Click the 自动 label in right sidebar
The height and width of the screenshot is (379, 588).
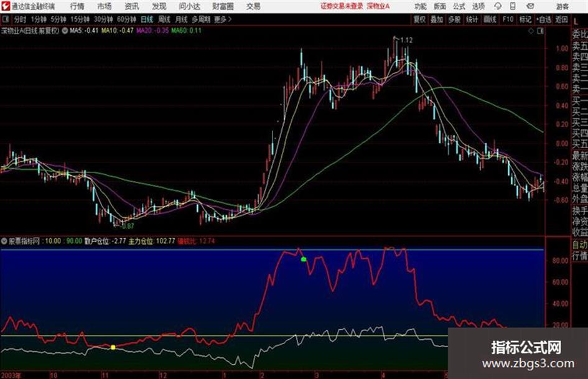pyautogui.click(x=579, y=245)
